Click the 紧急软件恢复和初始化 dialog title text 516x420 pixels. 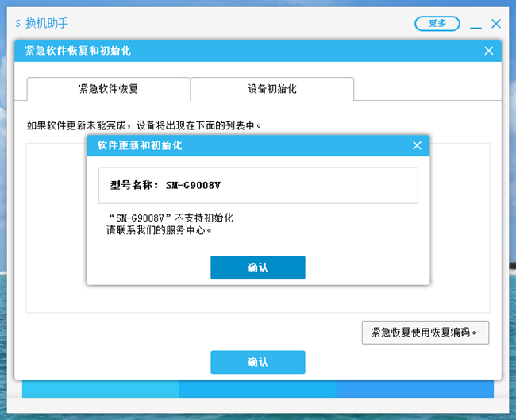(78, 51)
